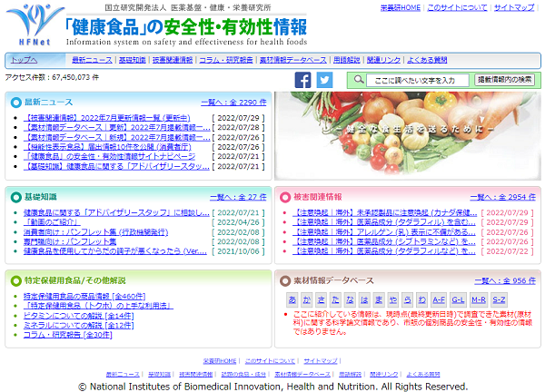
Task: Select the G-L index button
Action: pyautogui.click(x=458, y=299)
